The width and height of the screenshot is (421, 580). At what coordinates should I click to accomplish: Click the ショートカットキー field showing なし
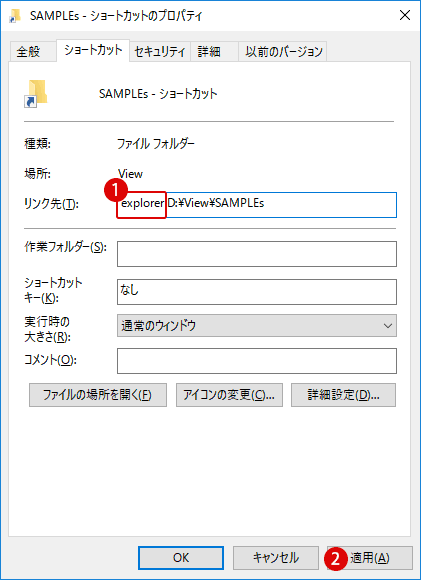[257, 292]
